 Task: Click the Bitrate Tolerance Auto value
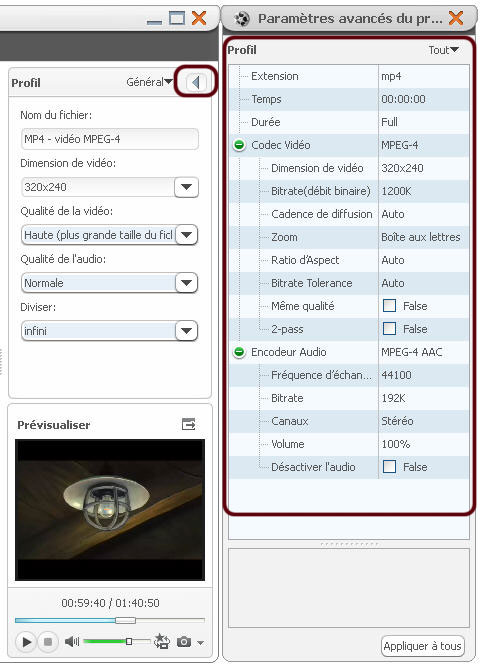click(393, 283)
